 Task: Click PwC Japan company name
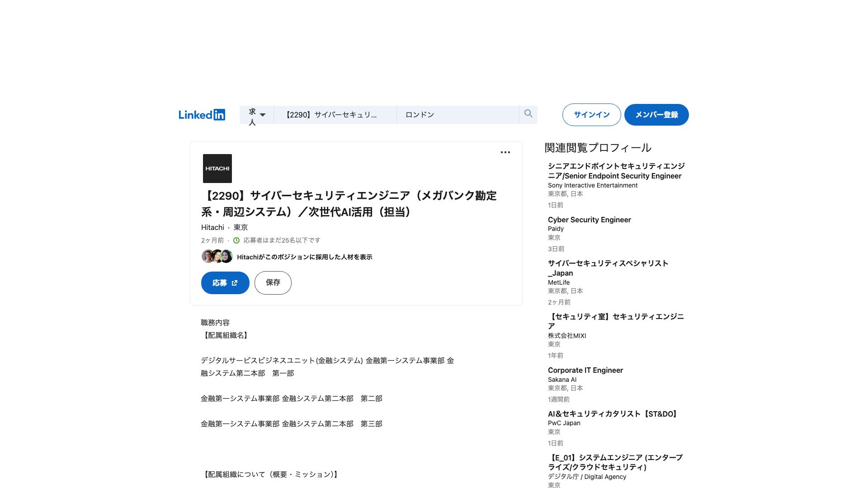pos(564,423)
